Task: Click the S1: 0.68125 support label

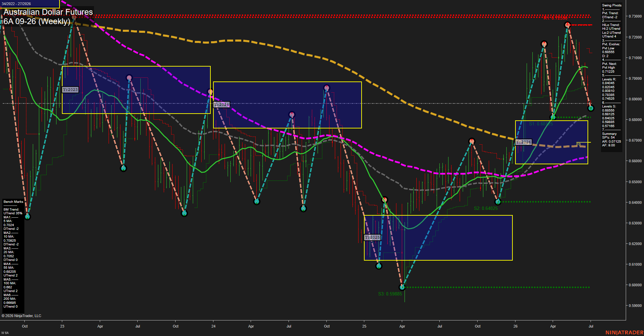Action: [541, 124]
